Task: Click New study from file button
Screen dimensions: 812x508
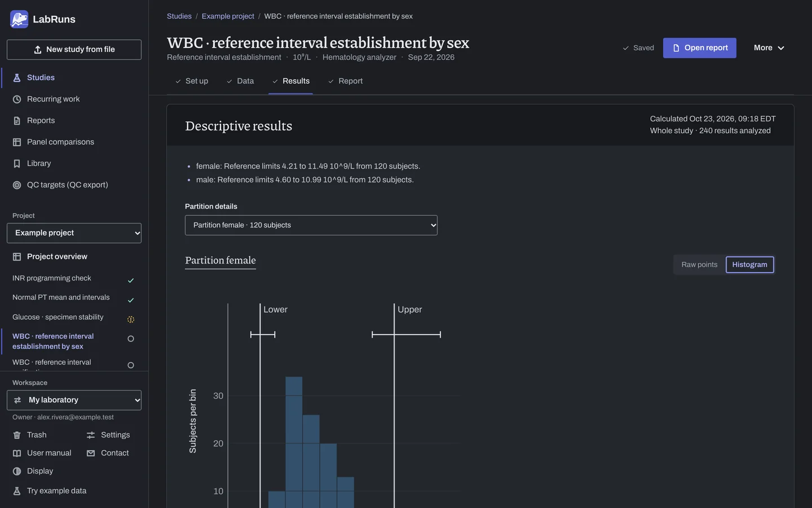Action: coord(74,50)
